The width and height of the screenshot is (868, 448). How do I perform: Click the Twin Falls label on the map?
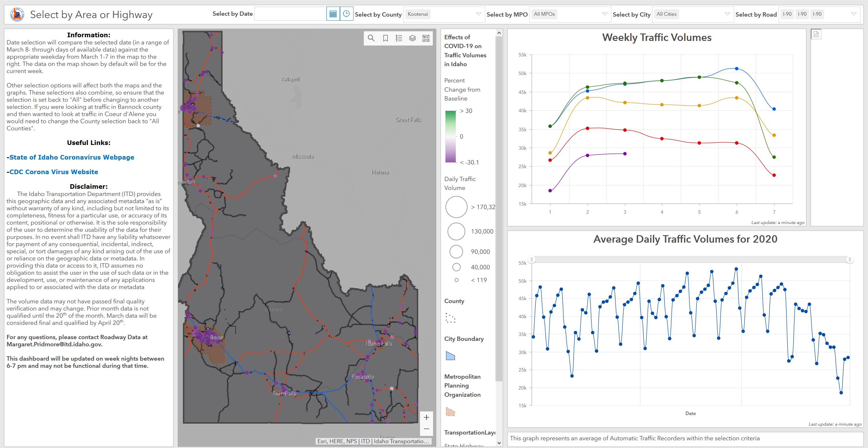pyautogui.click(x=284, y=394)
